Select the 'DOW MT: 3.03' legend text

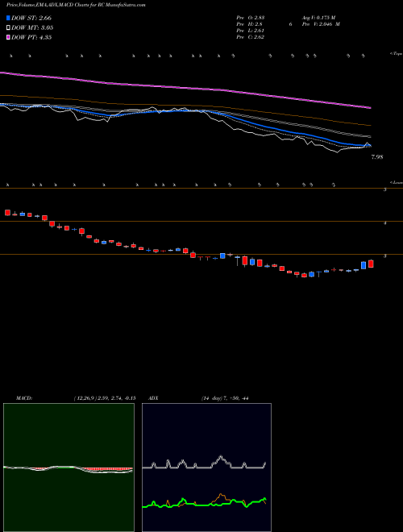(32, 28)
